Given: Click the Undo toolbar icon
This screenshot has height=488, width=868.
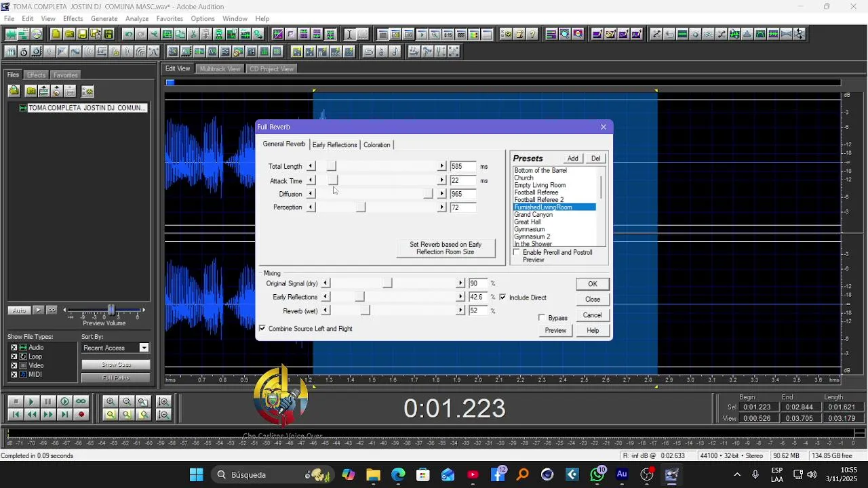Looking at the screenshot, I should click(x=127, y=34).
